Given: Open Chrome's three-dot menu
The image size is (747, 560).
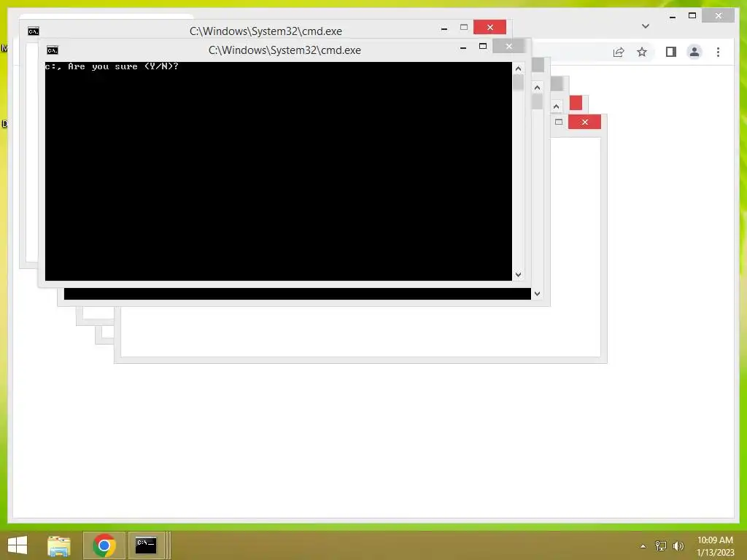Looking at the screenshot, I should [718, 52].
